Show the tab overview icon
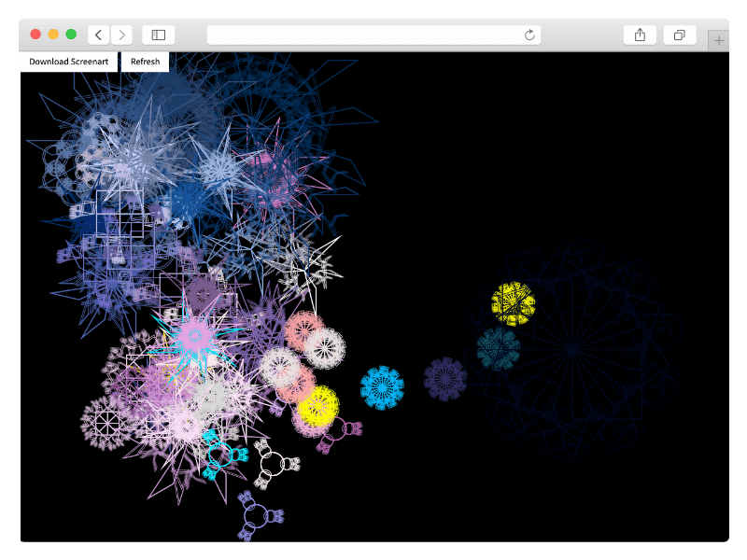 (x=679, y=35)
